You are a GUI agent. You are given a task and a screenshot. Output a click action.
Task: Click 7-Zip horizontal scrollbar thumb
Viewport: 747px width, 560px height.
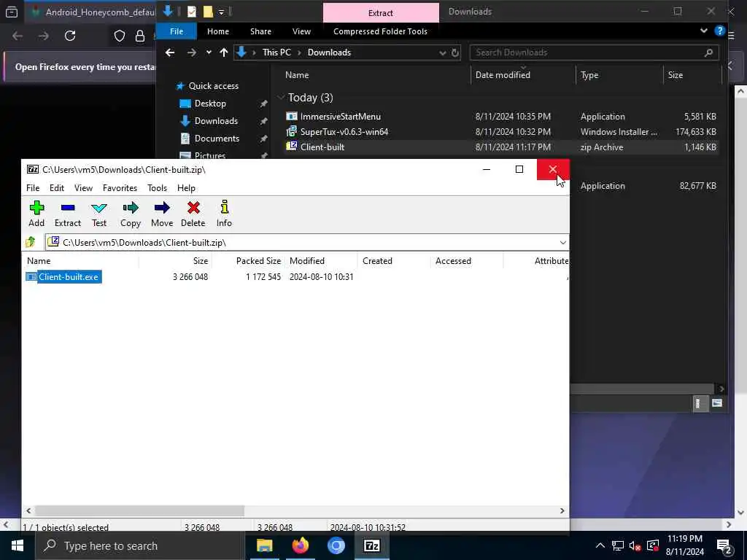139,511
